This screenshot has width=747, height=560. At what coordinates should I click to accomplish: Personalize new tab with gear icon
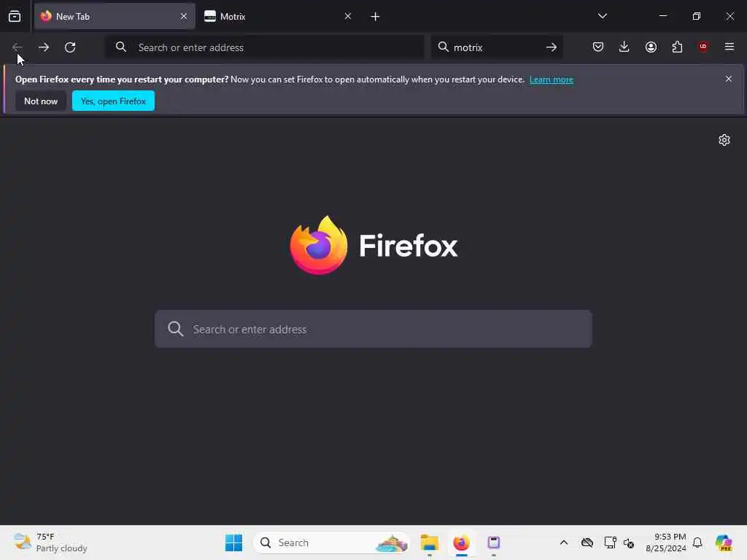(x=724, y=140)
